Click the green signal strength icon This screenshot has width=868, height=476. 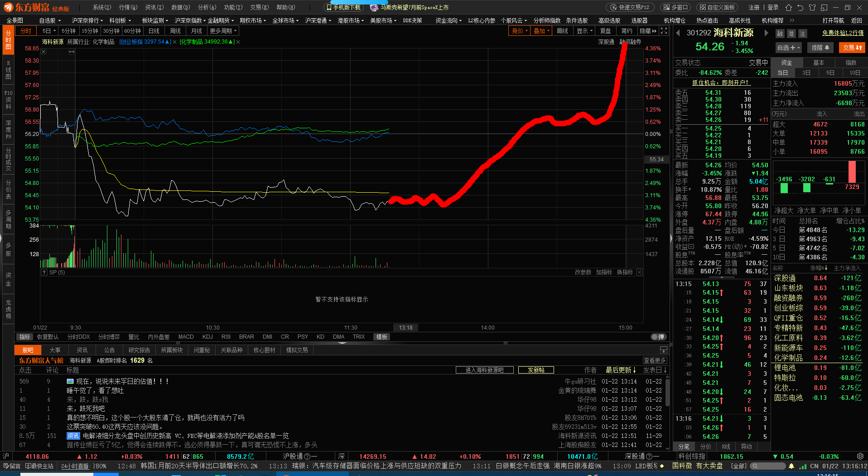pos(803,466)
